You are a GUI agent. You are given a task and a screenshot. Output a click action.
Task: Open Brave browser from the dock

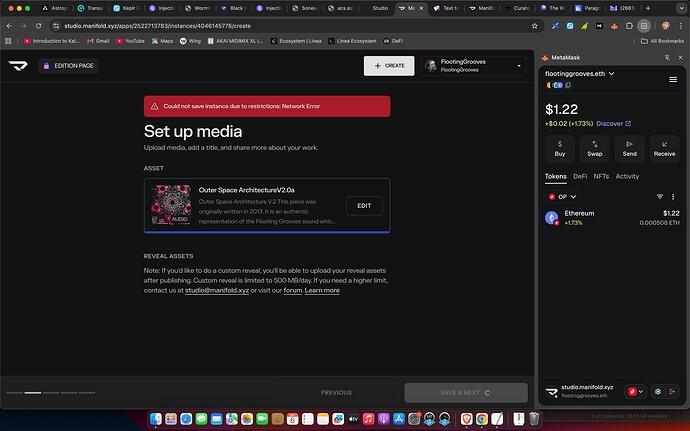pyautogui.click(x=466, y=419)
